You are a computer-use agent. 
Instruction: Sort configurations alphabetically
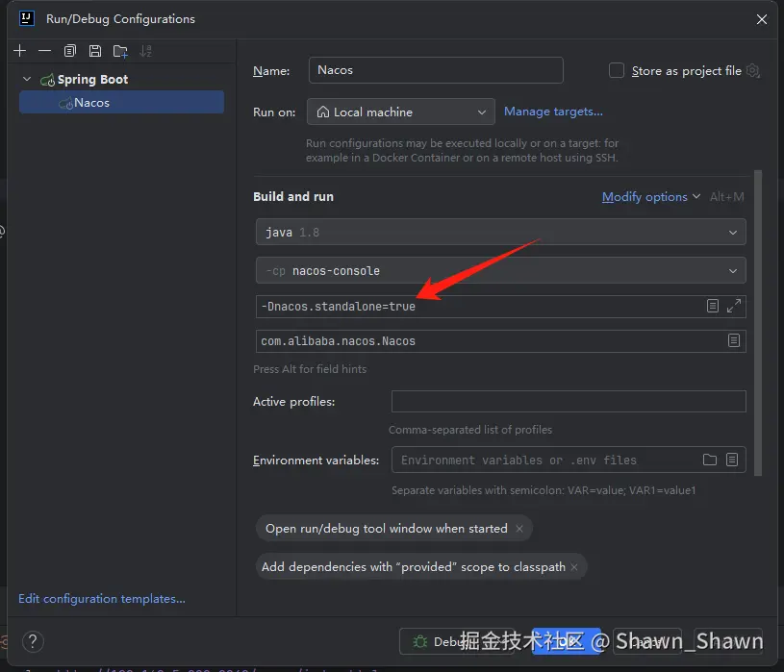pos(145,51)
